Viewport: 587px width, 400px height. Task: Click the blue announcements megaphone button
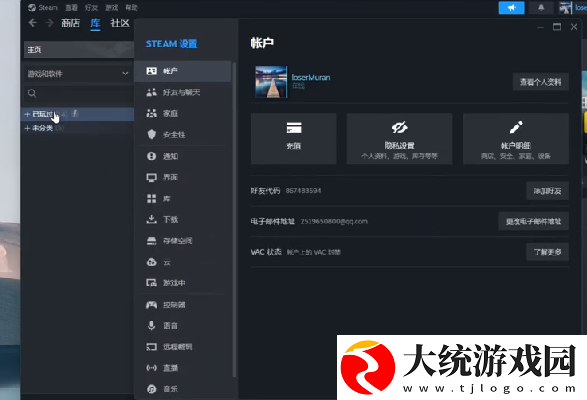tap(511, 7)
